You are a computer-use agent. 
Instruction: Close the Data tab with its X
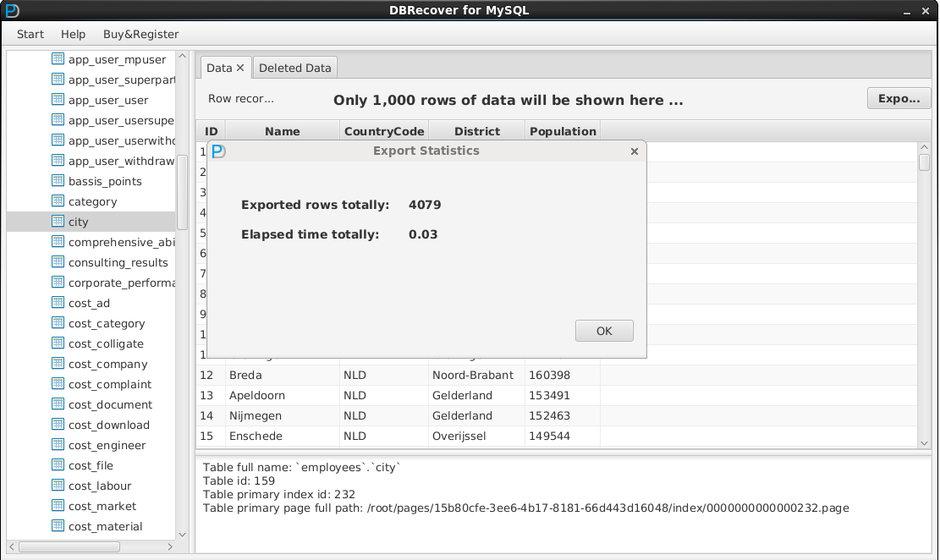click(x=240, y=68)
